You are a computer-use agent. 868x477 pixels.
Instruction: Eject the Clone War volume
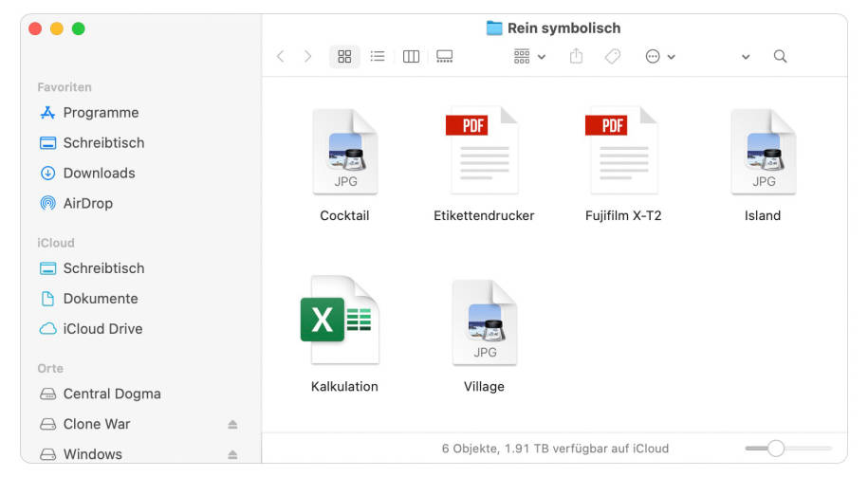(232, 425)
